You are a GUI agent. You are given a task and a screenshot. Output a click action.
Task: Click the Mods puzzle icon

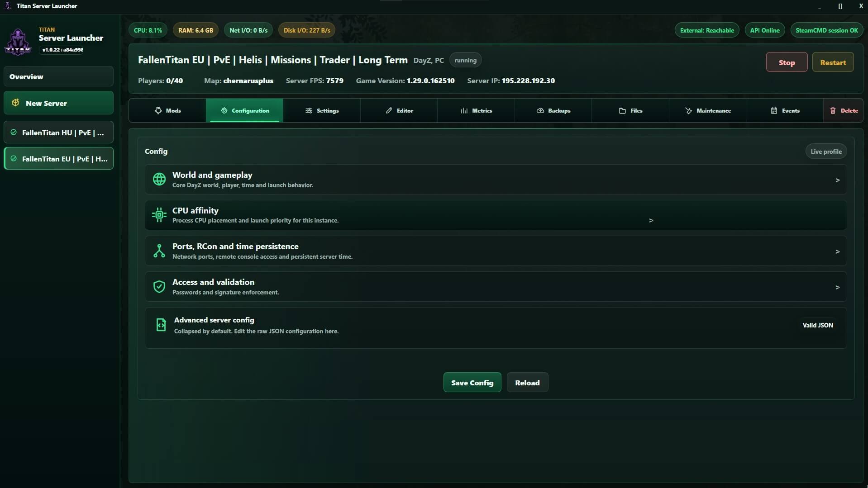coord(158,110)
